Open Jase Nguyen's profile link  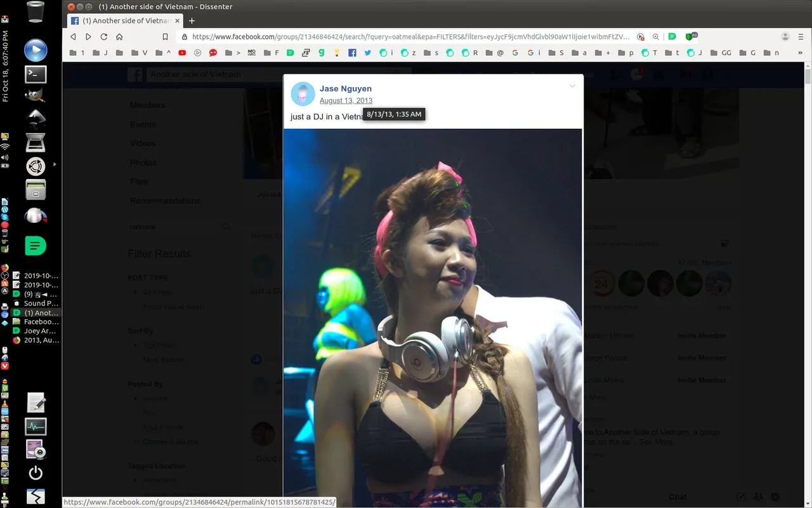(x=345, y=88)
